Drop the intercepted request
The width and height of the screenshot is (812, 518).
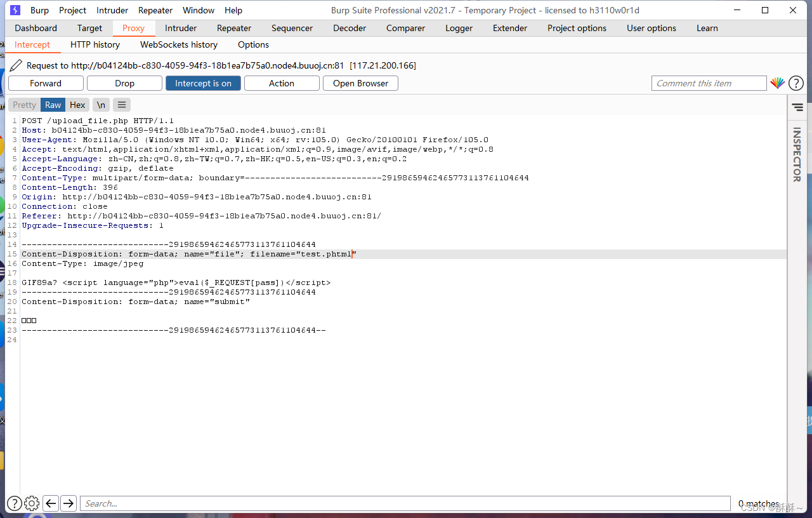coord(124,83)
